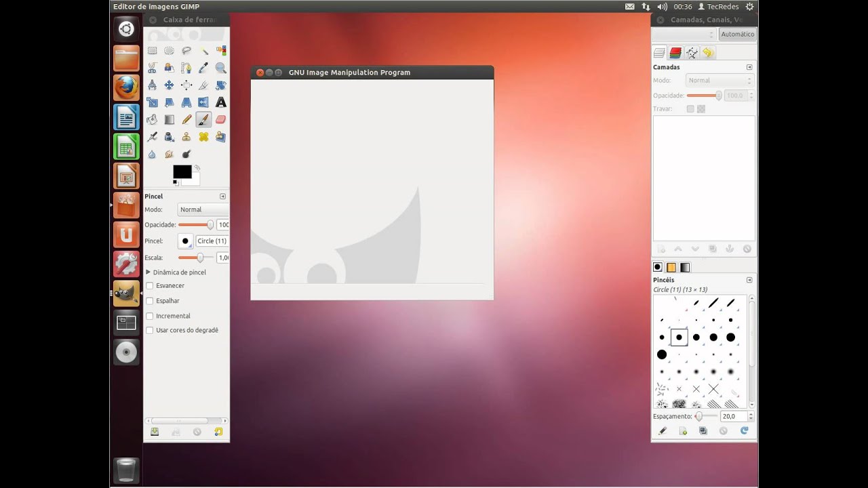Image resolution: width=868 pixels, height=488 pixels.
Task: Adjust Camadas Opacidade spinner arrows
Action: point(750,96)
